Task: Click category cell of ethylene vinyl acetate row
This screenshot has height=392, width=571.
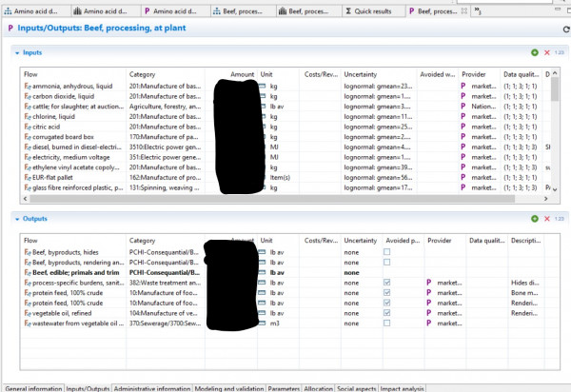Action: point(166,167)
